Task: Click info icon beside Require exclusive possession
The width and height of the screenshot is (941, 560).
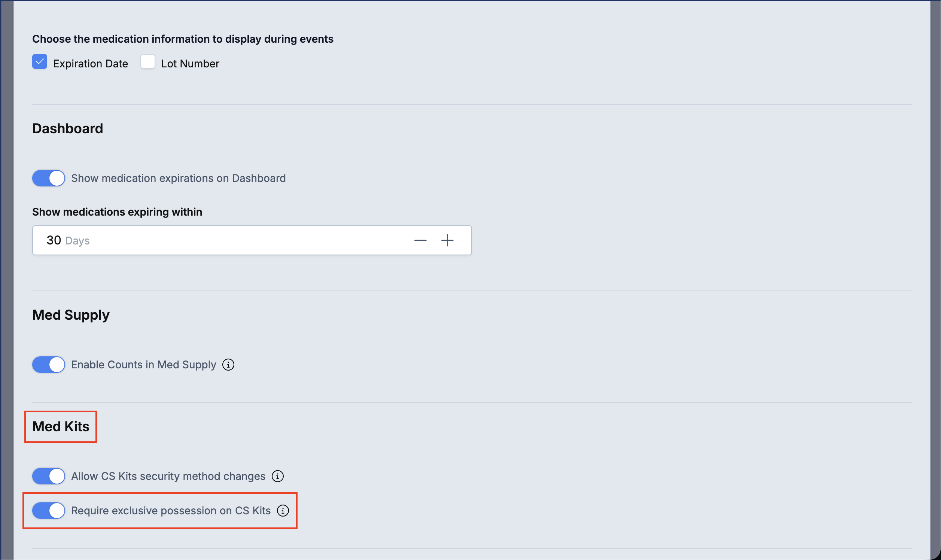Action: 283,511
